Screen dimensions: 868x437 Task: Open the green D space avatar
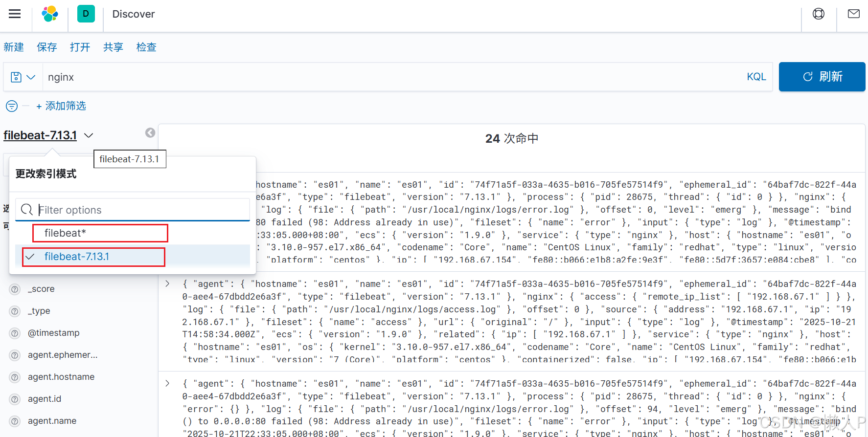[x=86, y=14]
